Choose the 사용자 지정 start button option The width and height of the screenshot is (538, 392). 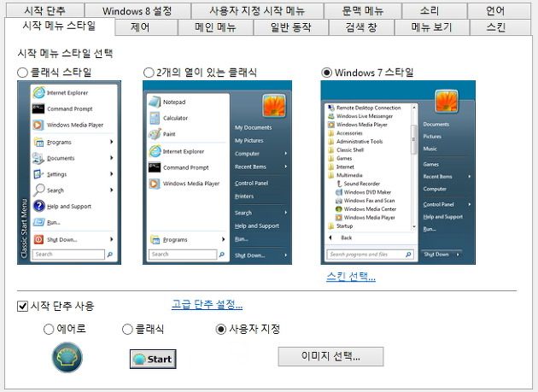click(x=220, y=329)
